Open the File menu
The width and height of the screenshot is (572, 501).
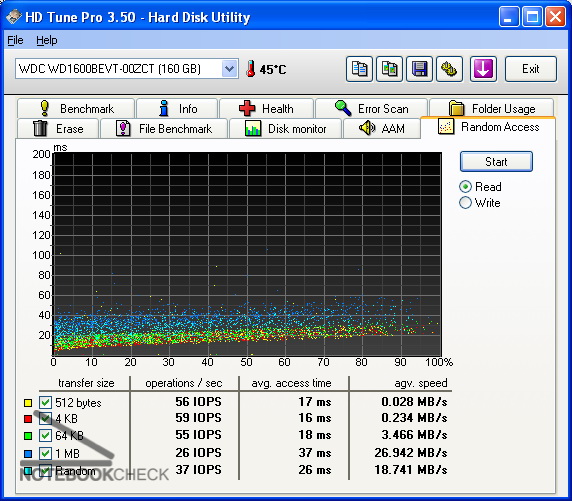(x=15, y=40)
